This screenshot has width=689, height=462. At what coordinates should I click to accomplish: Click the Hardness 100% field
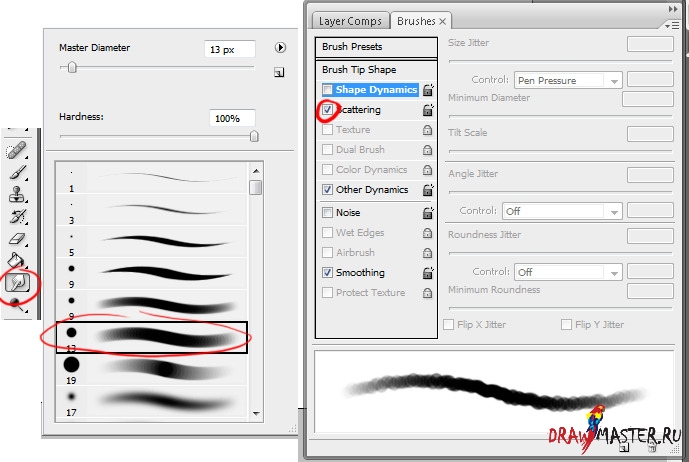coord(232,118)
